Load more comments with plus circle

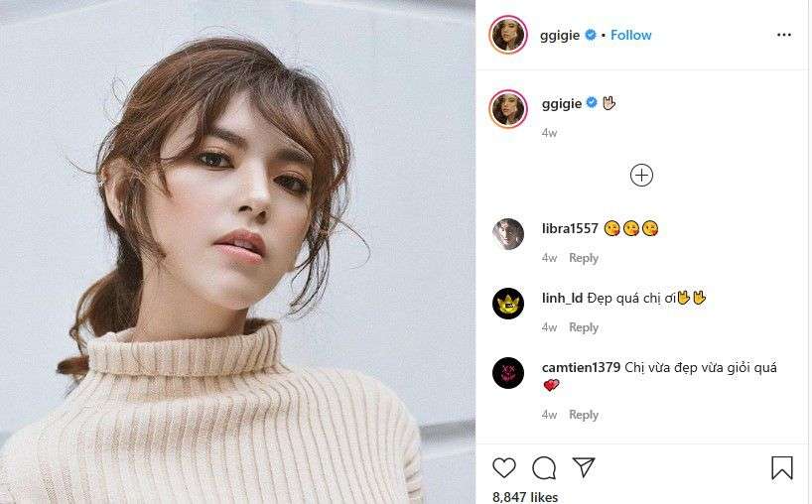click(x=641, y=175)
